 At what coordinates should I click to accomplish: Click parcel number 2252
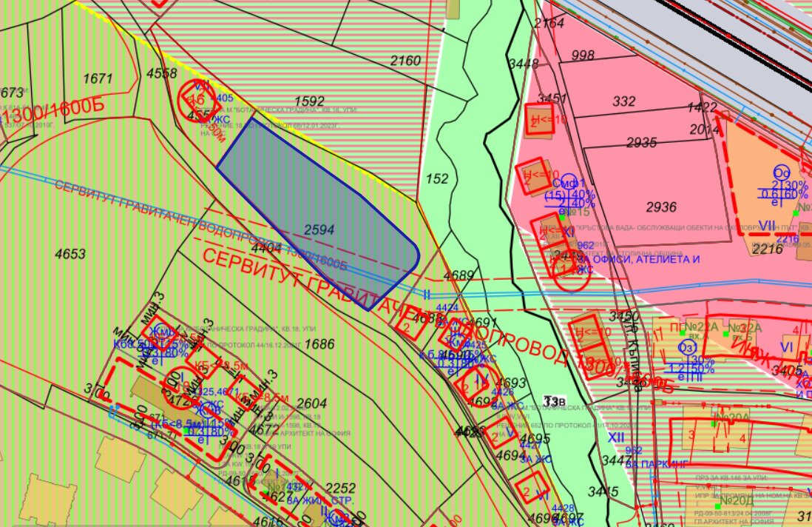click(x=341, y=488)
